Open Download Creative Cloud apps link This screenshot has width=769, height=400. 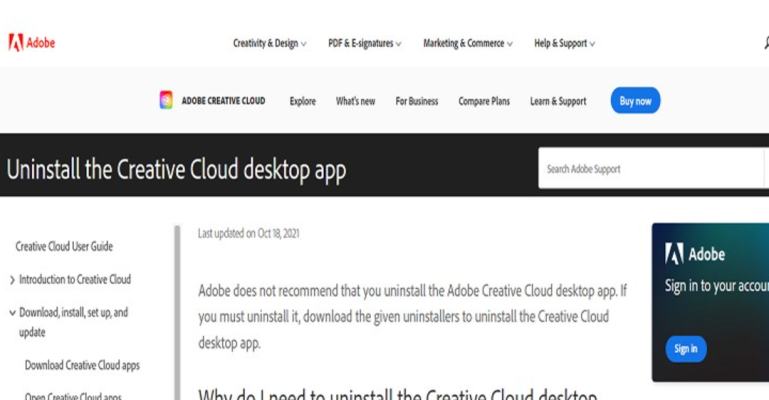coord(82,365)
